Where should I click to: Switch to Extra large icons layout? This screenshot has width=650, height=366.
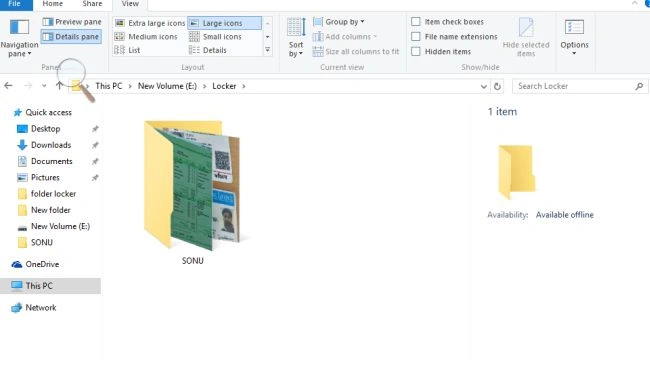150,23
